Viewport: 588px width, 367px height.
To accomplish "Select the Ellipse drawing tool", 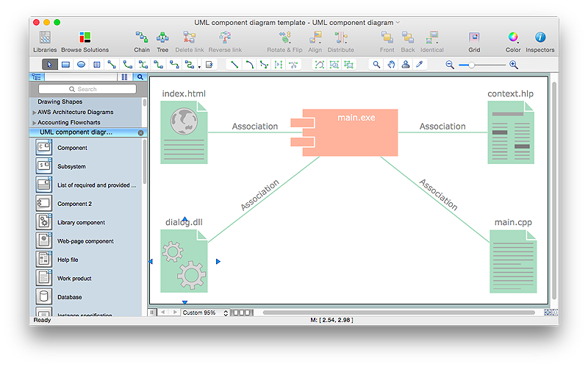I will click(81, 65).
